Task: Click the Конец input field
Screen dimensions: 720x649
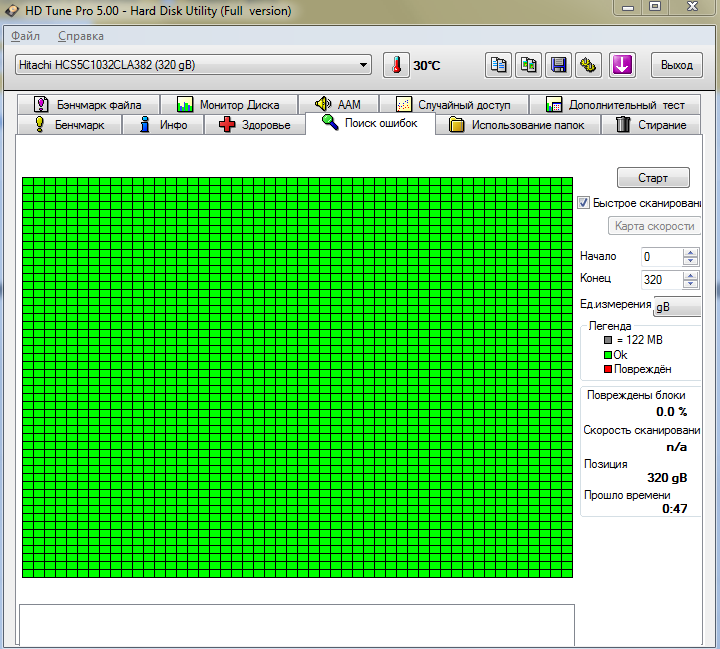Action: (x=662, y=280)
